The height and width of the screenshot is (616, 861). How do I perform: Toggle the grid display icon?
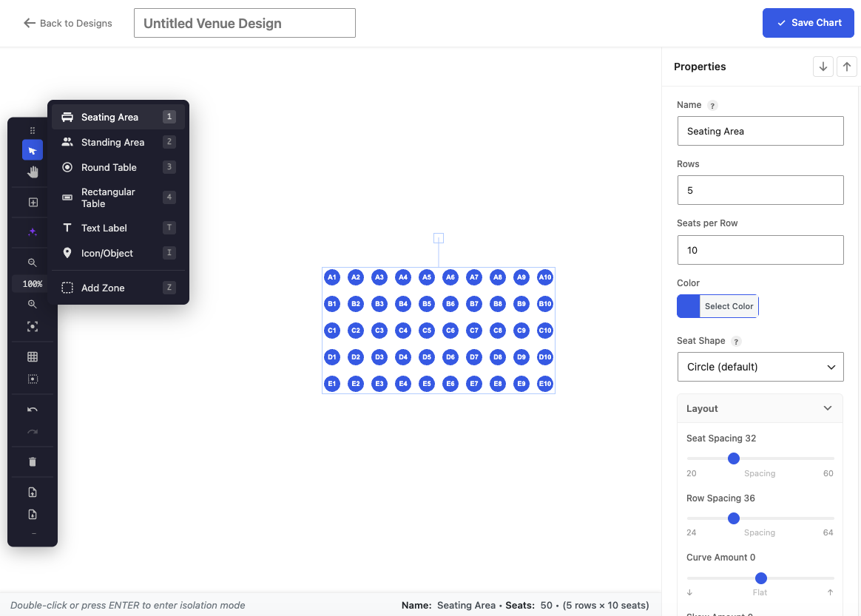(x=33, y=357)
